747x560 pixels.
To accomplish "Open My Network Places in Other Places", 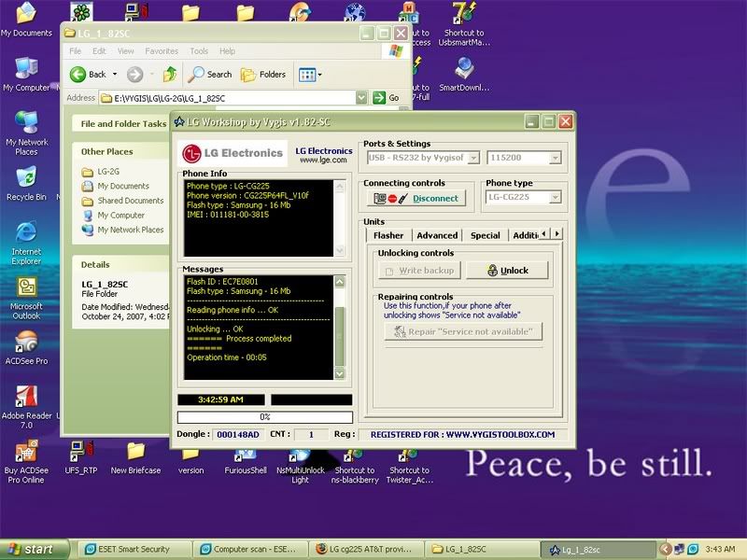I will pos(130,230).
